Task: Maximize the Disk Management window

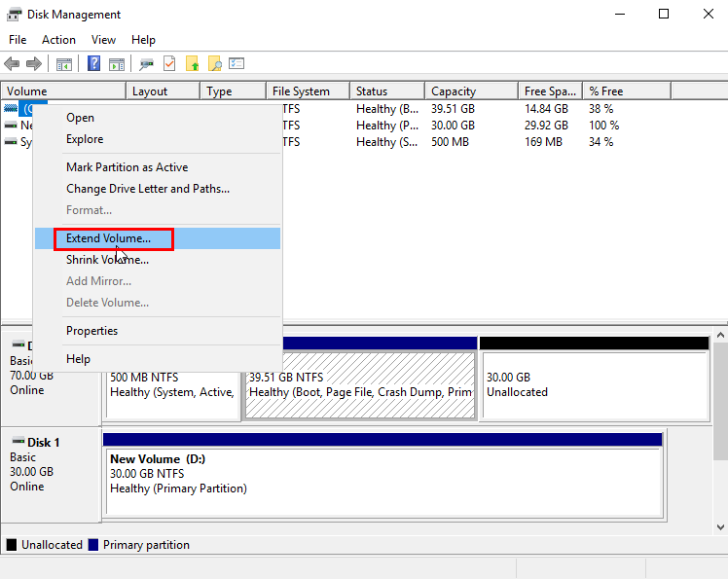Action: coord(664,14)
